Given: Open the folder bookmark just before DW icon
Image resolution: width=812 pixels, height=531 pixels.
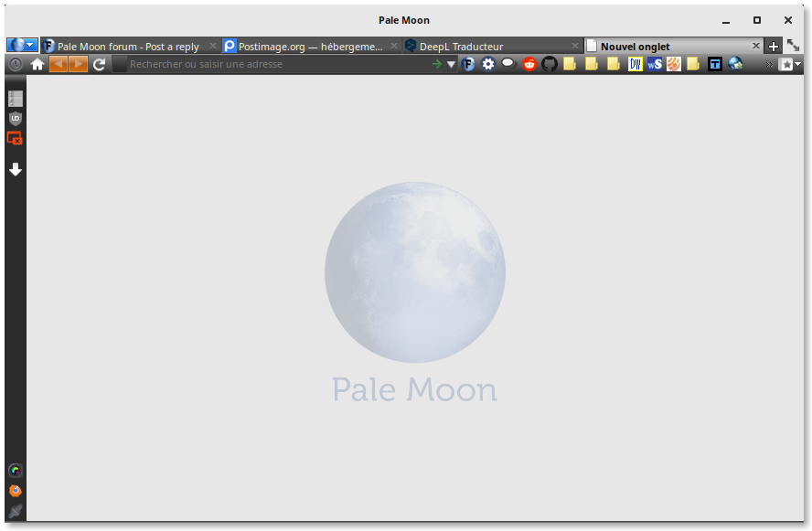Looking at the screenshot, I should (614, 64).
